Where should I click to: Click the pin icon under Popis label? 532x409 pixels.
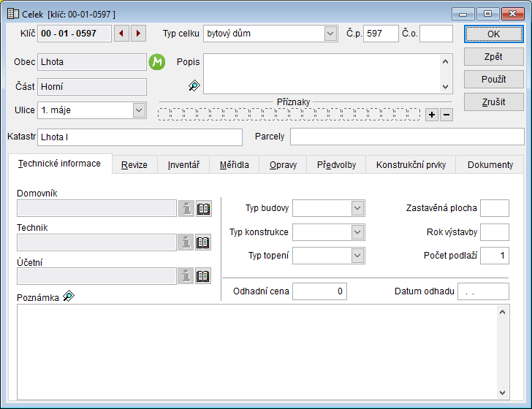(x=194, y=85)
